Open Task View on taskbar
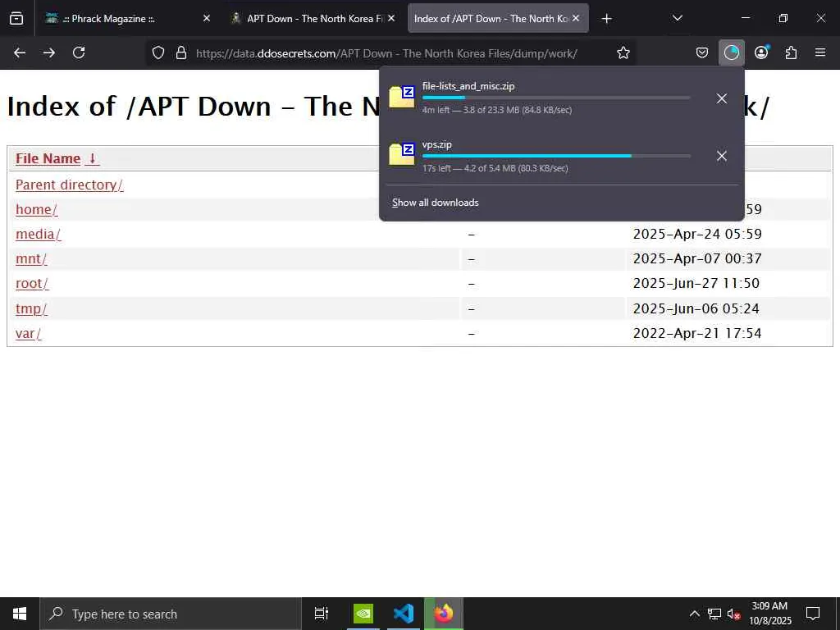This screenshot has width=840, height=630. [x=321, y=614]
